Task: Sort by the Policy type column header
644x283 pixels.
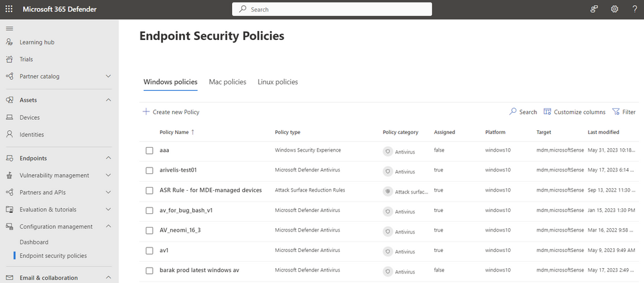Action: coord(288,132)
